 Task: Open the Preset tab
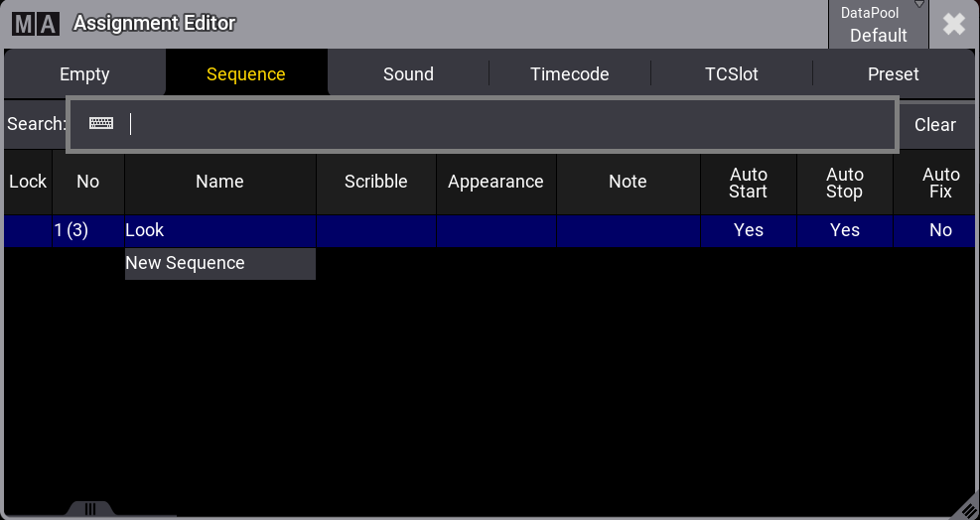point(893,74)
